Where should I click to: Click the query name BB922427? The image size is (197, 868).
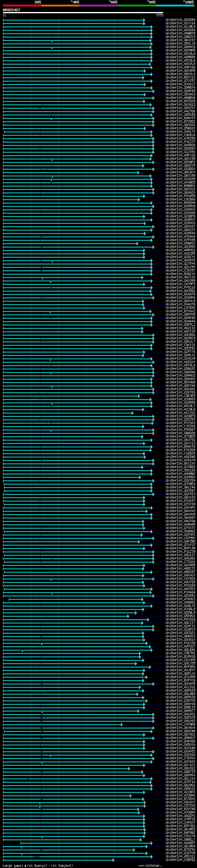pyautogui.click(x=11, y=10)
